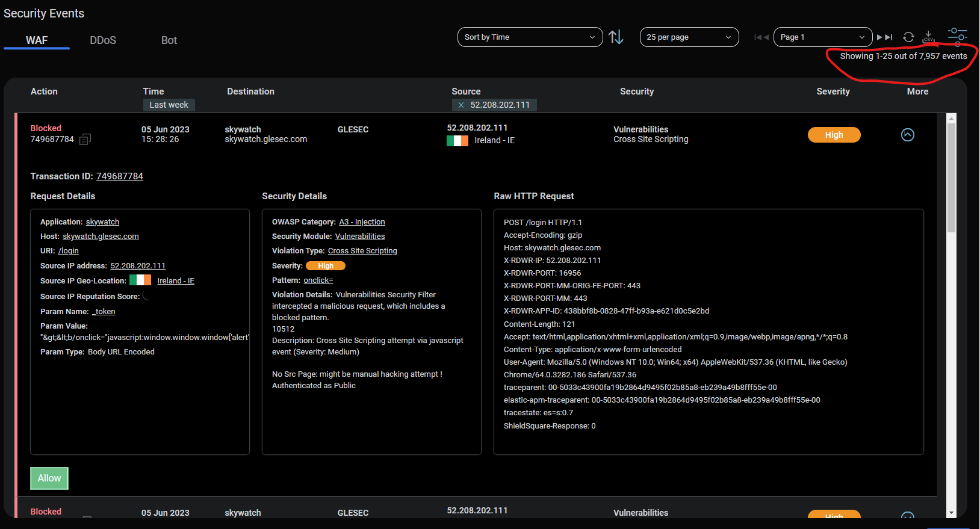This screenshot has width=980, height=529.
Task: Jump to the first page of events
Action: [757, 37]
